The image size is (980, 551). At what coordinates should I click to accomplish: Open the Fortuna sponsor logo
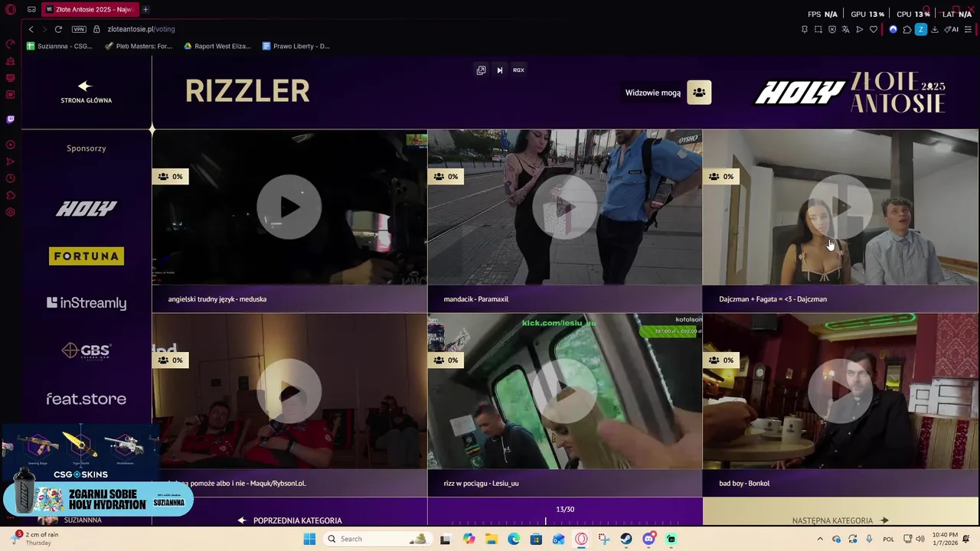87,256
